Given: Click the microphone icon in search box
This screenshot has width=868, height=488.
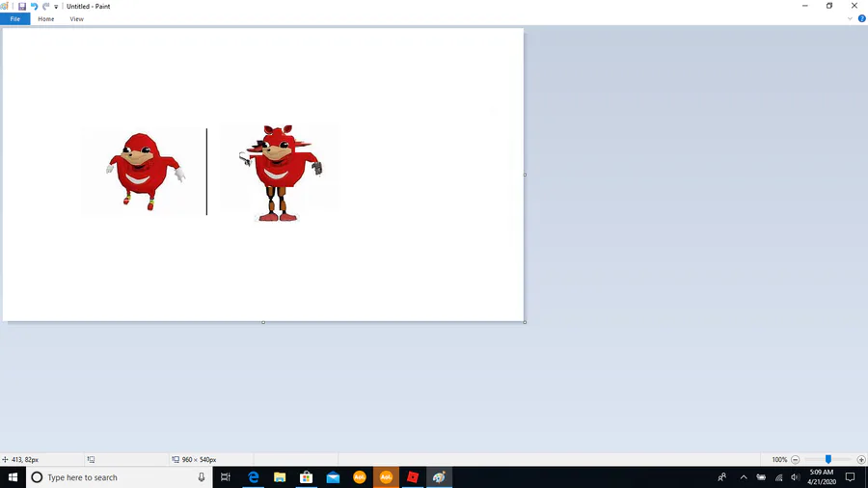Looking at the screenshot, I should (x=202, y=477).
